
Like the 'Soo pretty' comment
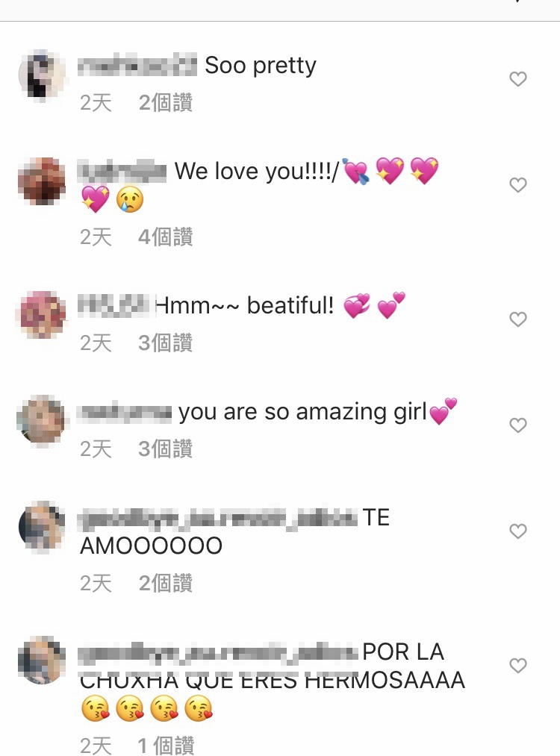[518, 79]
